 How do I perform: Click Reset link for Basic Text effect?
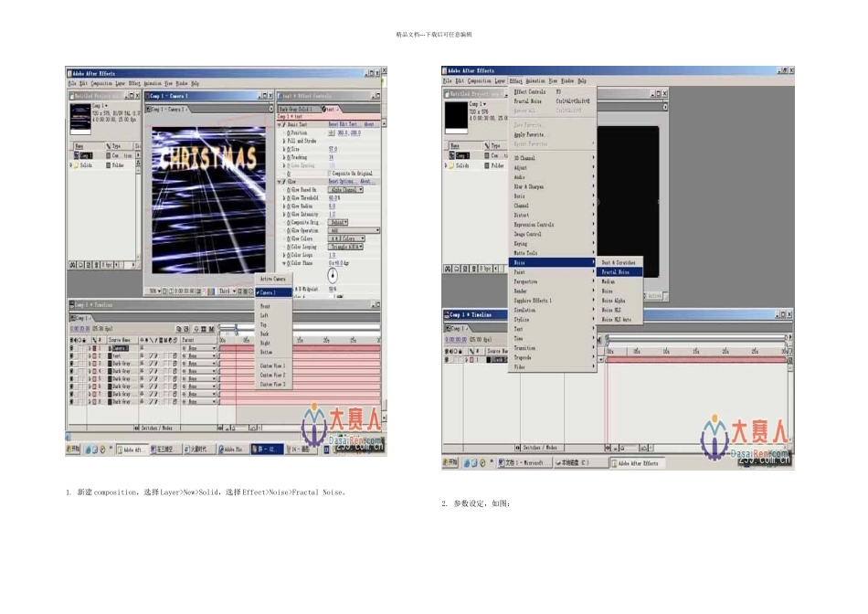335,124
